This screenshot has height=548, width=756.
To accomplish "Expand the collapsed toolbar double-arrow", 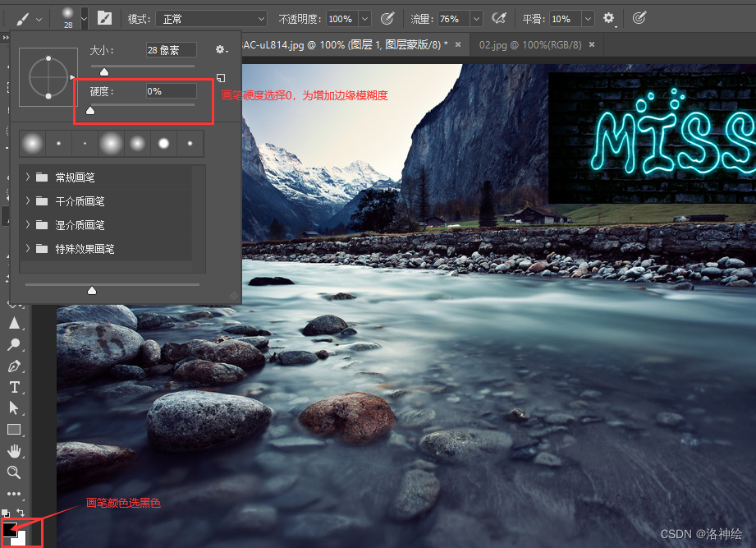I will tap(5, 37).
